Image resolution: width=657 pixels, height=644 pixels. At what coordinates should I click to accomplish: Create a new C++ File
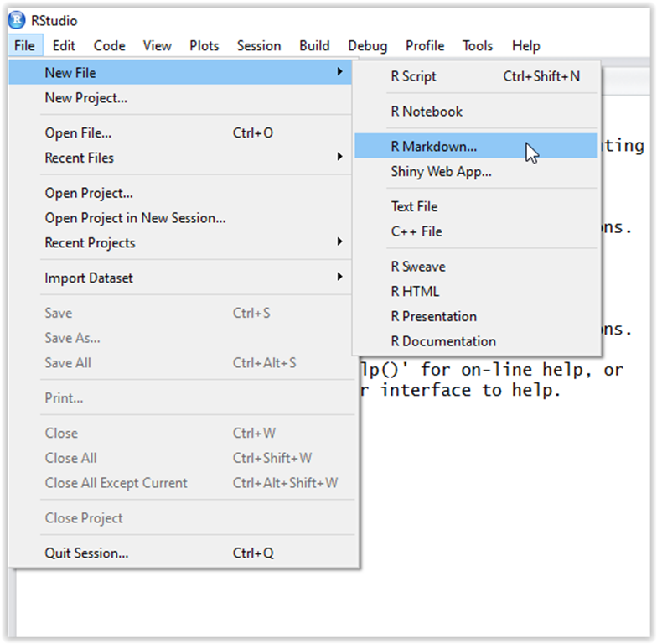click(476, 231)
